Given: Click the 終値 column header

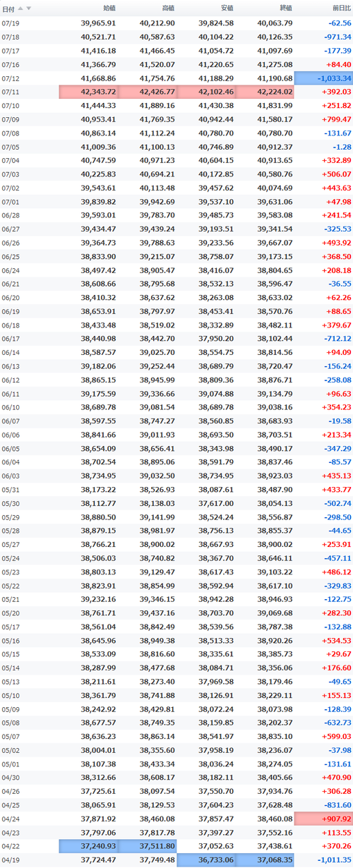Looking at the screenshot, I should (285, 8).
